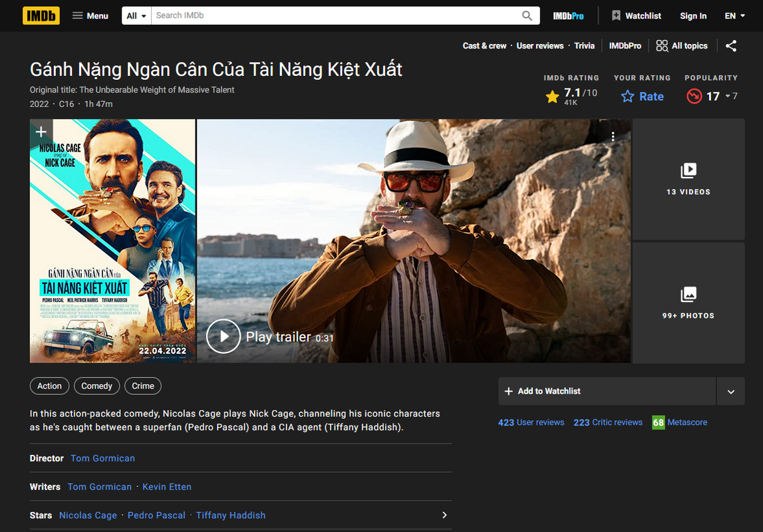This screenshot has width=763, height=532.
Task: Add poster to watchlist with plus ribbon
Action: (x=41, y=132)
